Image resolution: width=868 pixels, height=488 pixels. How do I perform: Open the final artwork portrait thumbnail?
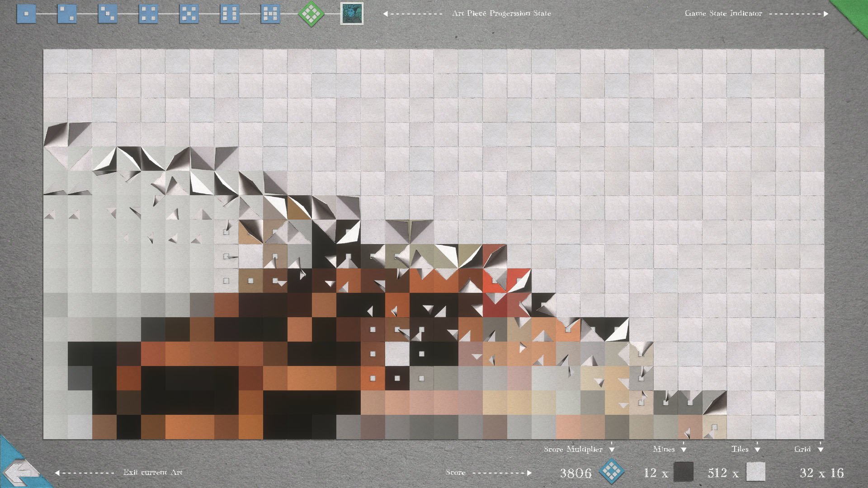click(x=352, y=14)
